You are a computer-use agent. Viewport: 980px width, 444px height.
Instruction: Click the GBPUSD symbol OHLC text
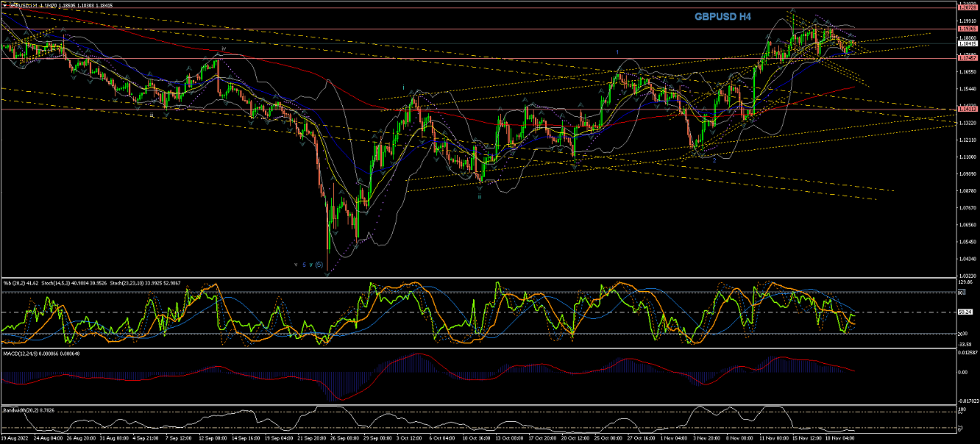coord(61,4)
